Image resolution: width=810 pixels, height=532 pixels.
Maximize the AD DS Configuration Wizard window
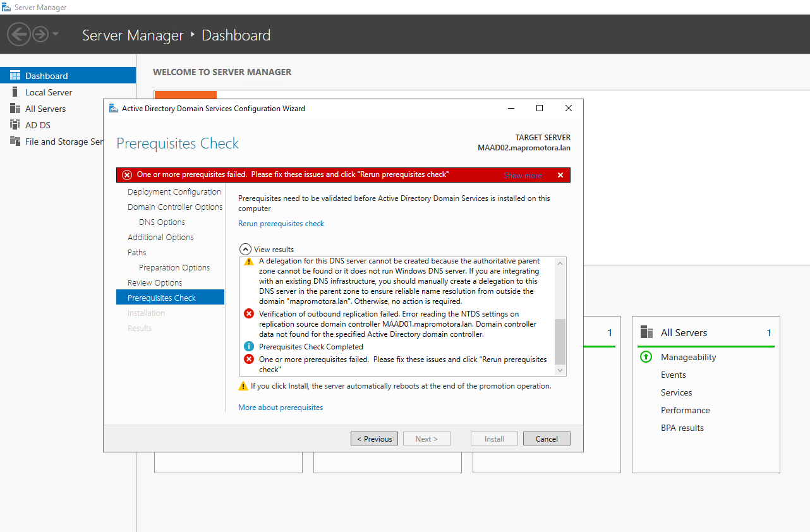pos(540,108)
